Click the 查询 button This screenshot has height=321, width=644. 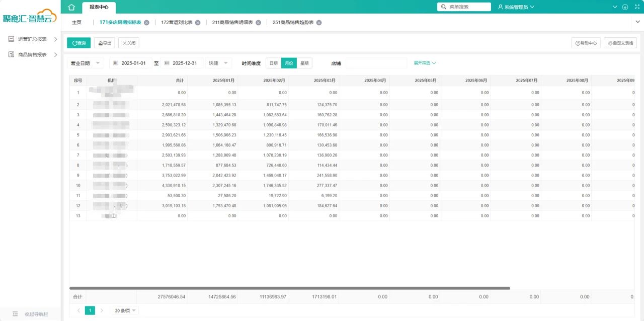pyautogui.click(x=78, y=43)
